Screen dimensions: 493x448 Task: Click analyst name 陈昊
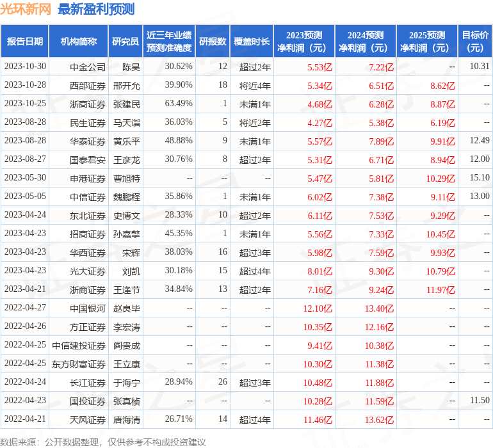click(131, 67)
